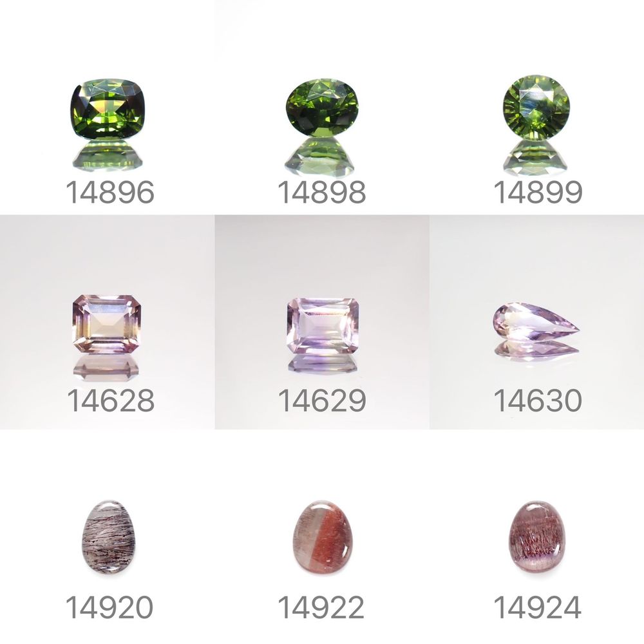Select the oval green gemstone 14898

(321, 107)
